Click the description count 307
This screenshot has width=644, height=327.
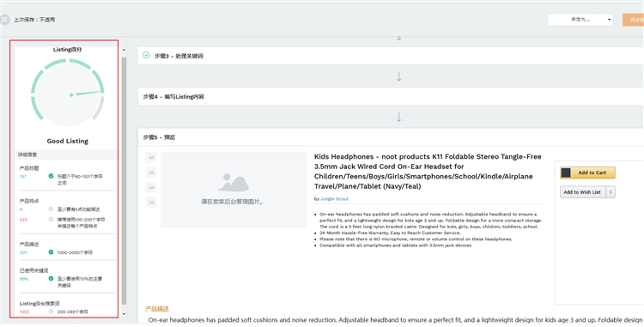23,252
